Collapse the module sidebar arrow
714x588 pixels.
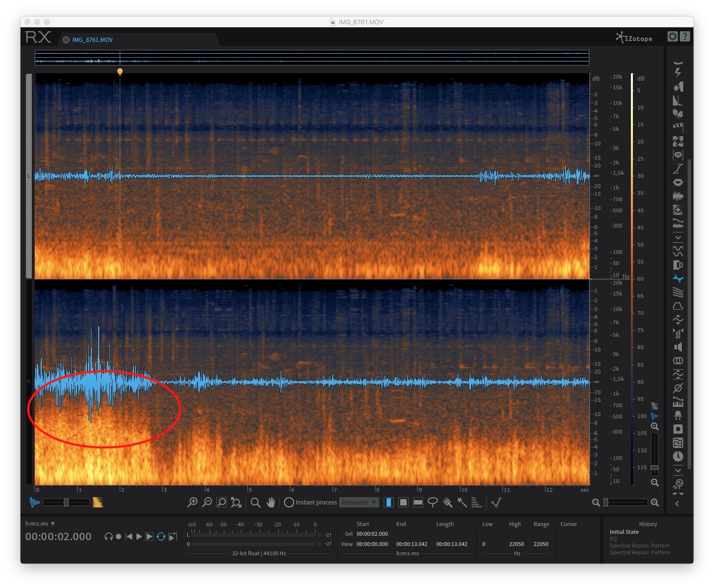click(677, 504)
